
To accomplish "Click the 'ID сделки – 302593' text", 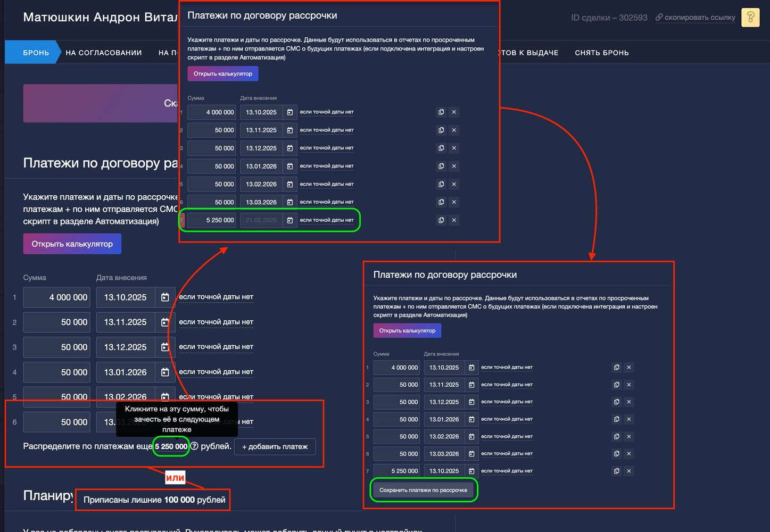I will coord(609,18).
